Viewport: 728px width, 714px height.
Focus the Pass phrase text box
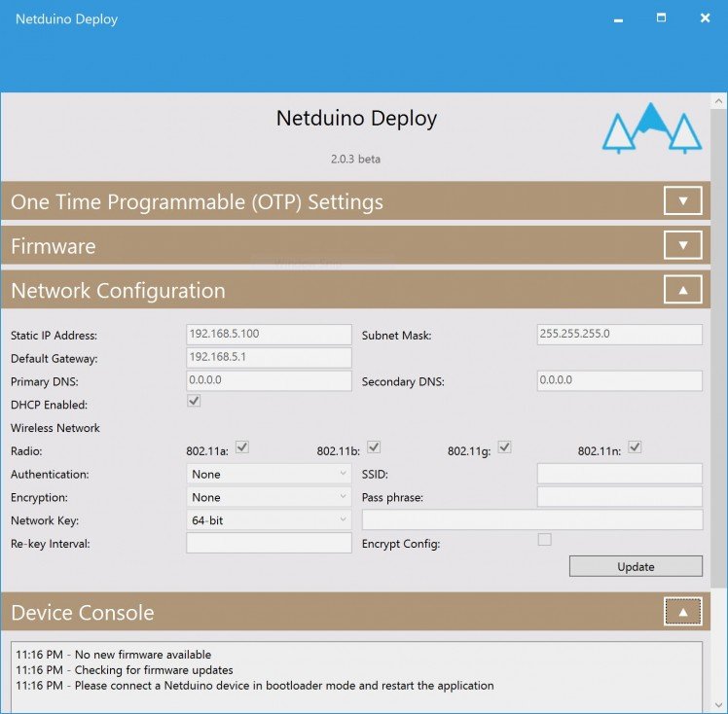click(x=619, y=497)
